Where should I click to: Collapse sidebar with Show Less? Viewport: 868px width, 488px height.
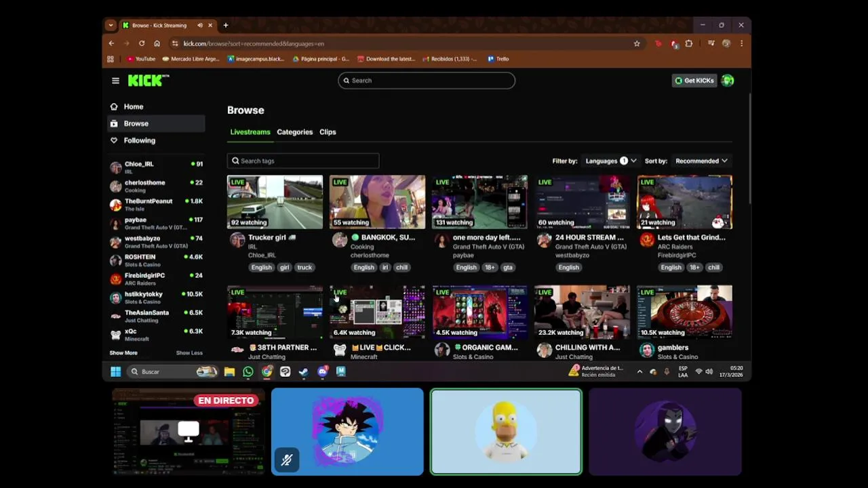[x=189, y=353]
